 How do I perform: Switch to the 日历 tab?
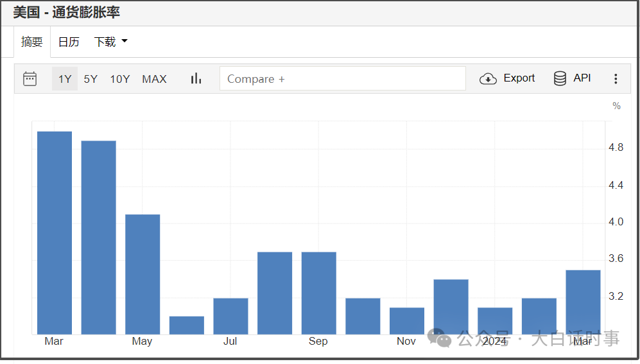[69, 42]
